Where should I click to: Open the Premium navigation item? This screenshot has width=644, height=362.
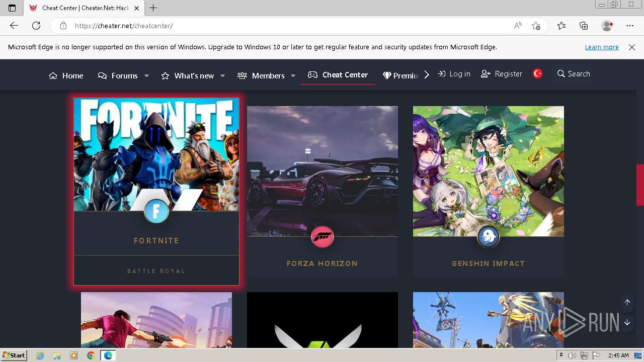point(400,76)
